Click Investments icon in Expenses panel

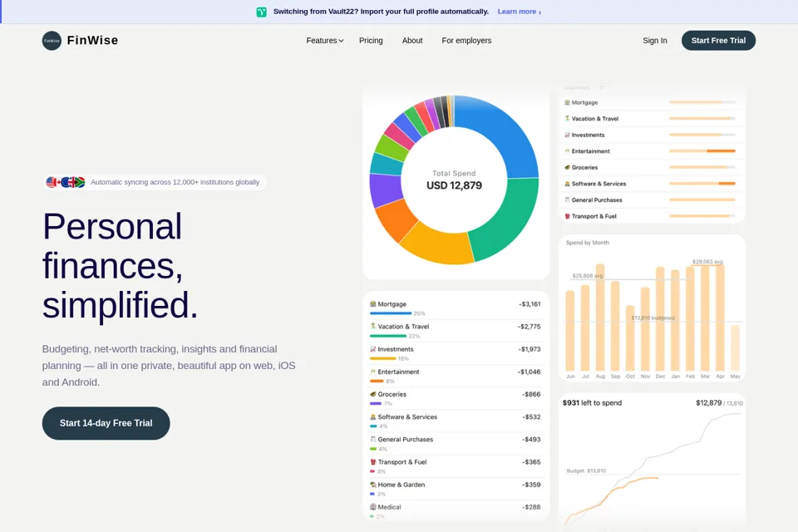(x=568, y=135)
